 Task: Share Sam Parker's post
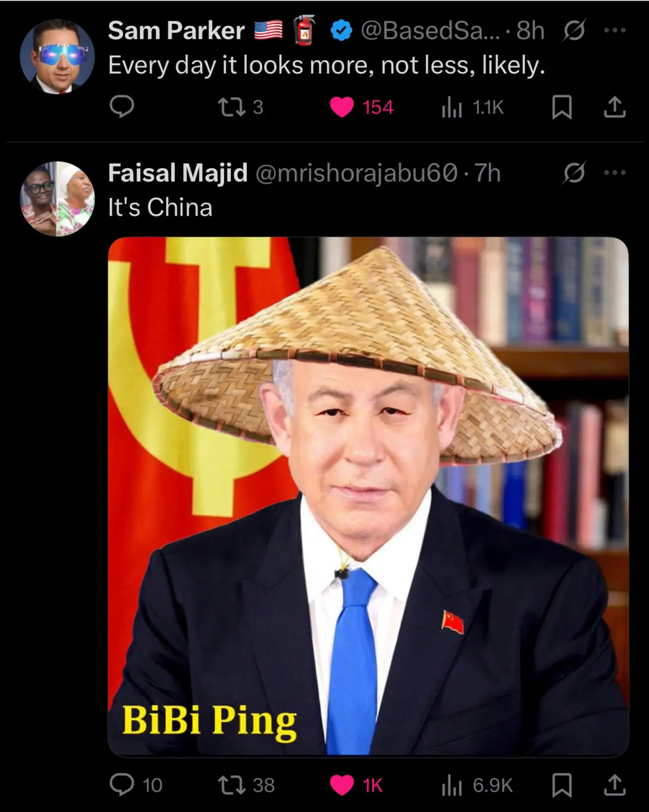point(614,107)
